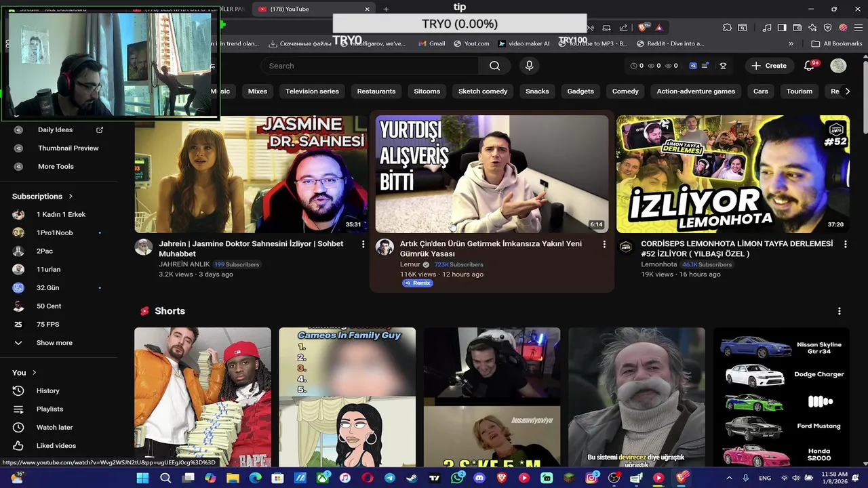Screen dimensions: 868x488
Task: Open the new browser tab plus button
Action: 386,9
